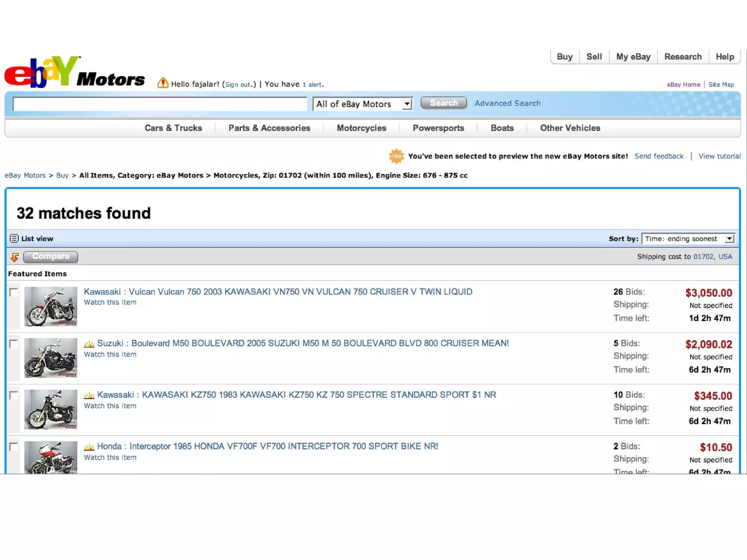The height and width of the screenshot is (560, 747).
Task: Expand the Sort by 'Time: ending soonest' dropdown
Action: 688,239
